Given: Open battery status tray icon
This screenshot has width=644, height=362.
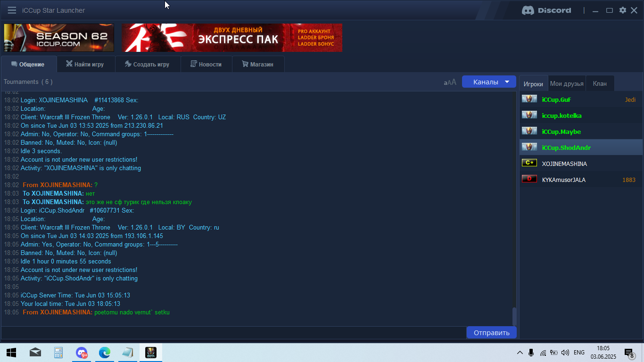Looking at the screenshot, I should [x=554, y=353].
